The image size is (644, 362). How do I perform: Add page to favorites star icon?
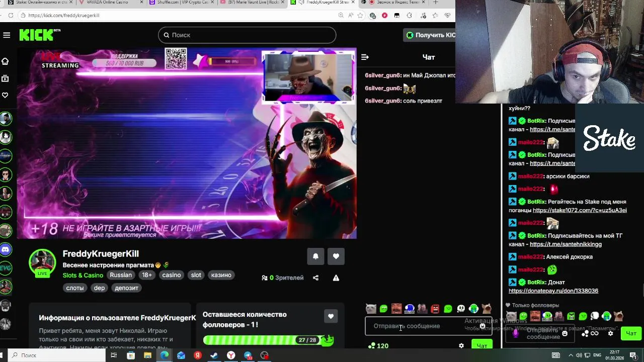click(360, 16)
